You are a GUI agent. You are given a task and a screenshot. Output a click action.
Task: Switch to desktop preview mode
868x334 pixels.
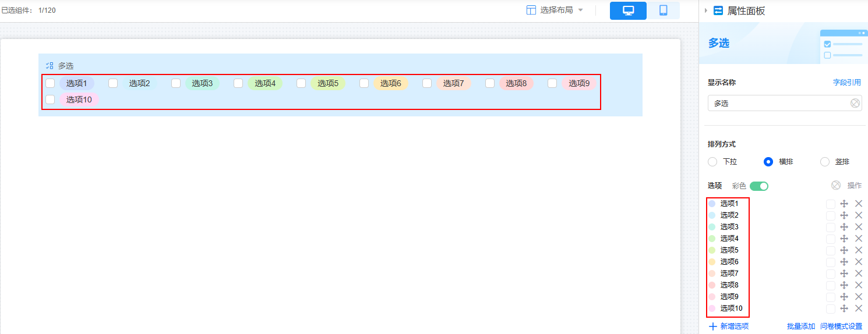628,10
